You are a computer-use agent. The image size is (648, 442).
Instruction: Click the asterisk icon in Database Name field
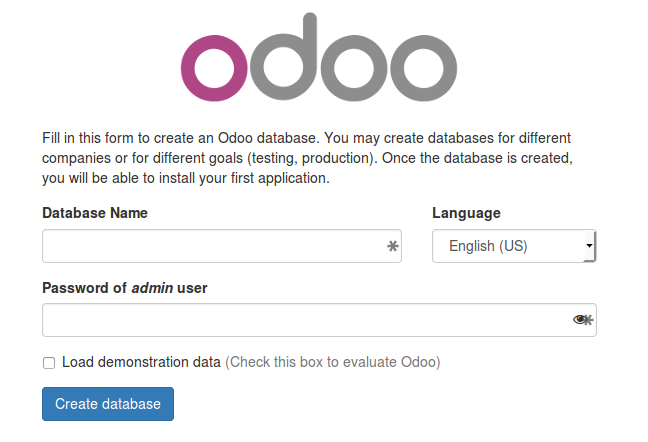393,246
